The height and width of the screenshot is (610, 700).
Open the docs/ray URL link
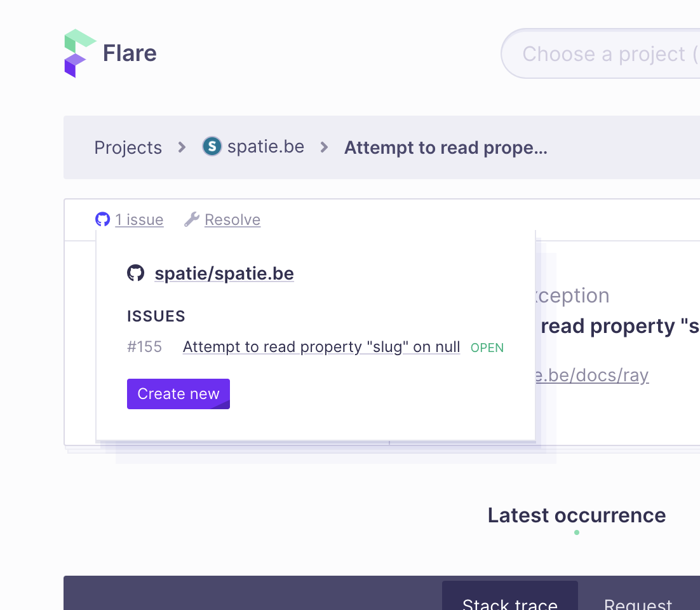[592, 376]
